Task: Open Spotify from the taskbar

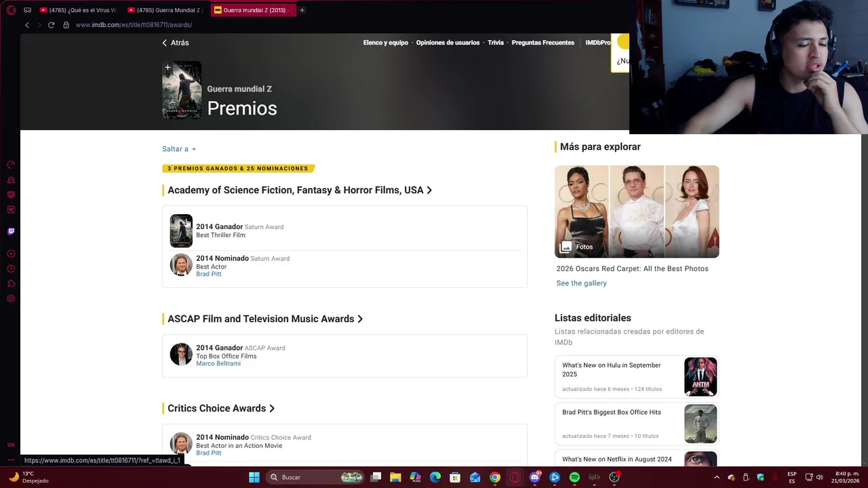Action: (574, 477)
